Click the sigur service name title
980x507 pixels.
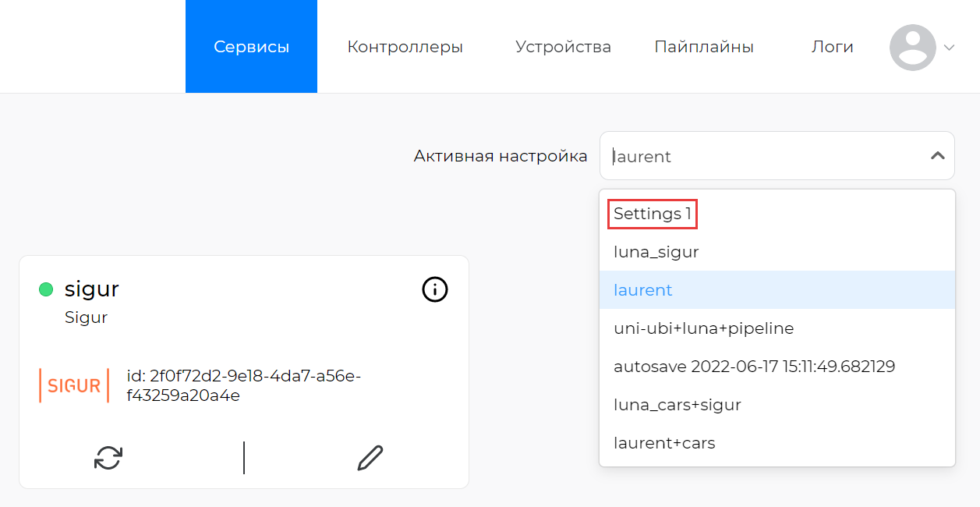(x=92, y=289)
